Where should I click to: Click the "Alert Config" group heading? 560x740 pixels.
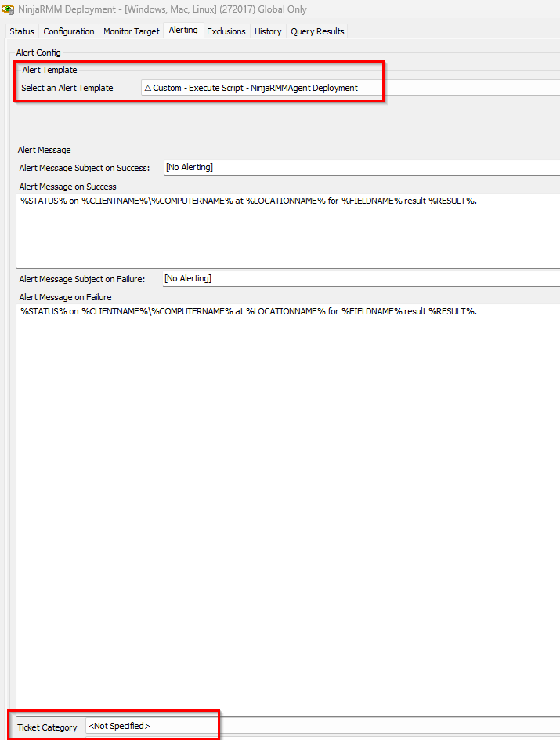38,53
